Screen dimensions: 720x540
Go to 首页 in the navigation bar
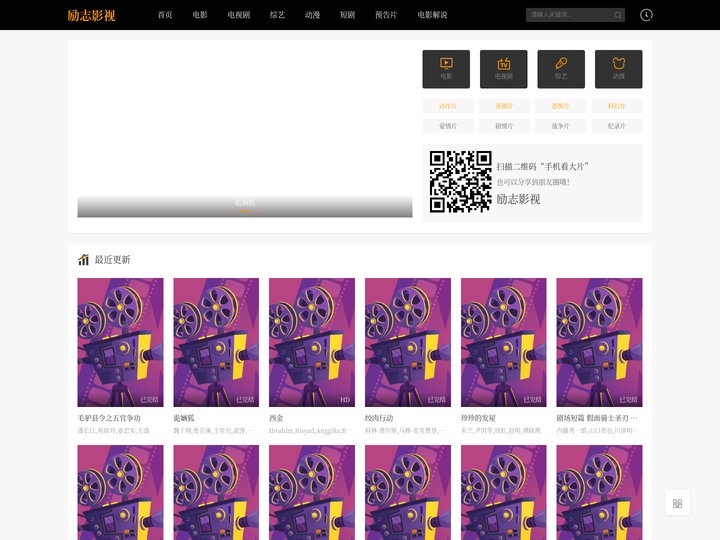[x=165, y=15]
